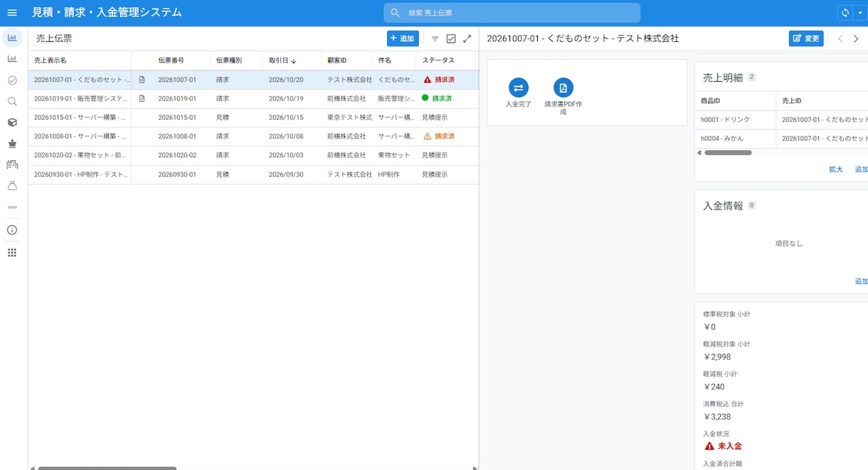Open the company buildings sidebar view

[12, 164]
